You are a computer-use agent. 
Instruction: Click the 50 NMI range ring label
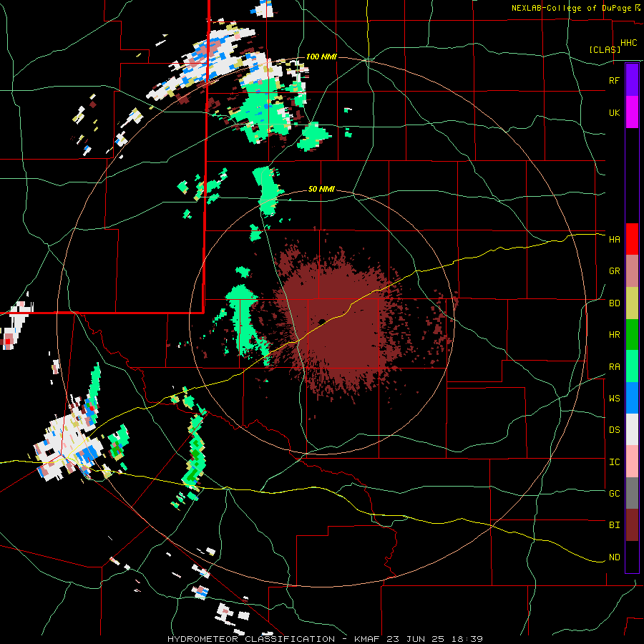[x=321, y=190]
